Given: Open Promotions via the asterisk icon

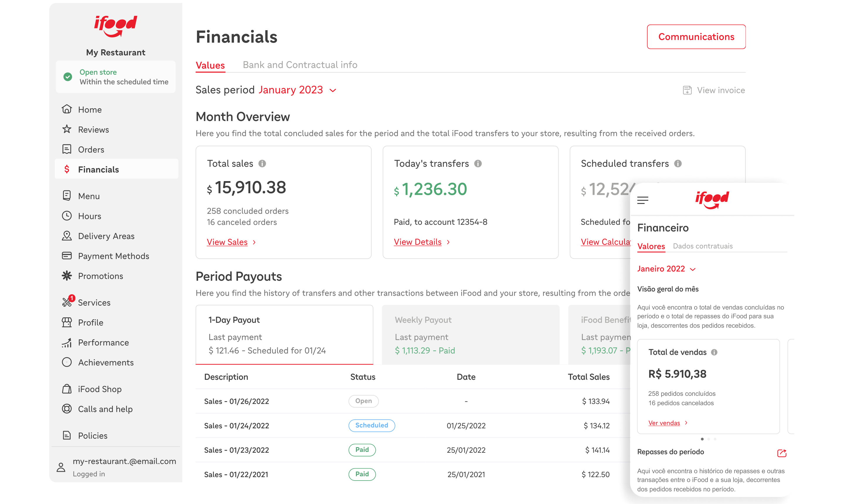Looking at the screenshot, I should (x=67, y=276).
